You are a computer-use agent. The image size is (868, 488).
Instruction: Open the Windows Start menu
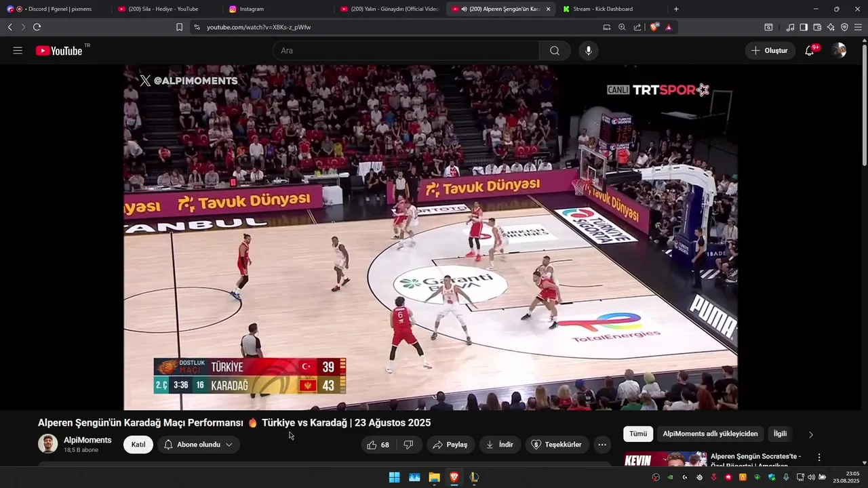pos(394,477)
